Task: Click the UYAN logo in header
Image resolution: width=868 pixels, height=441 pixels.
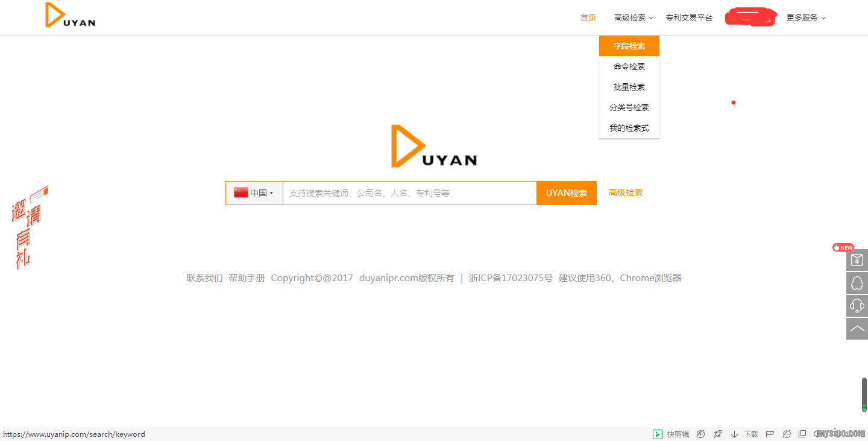Action: pos(71,16)
